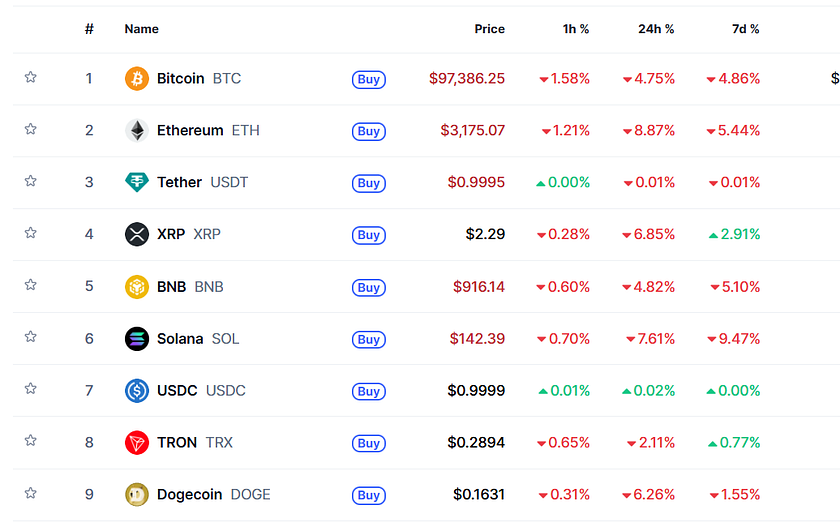Click the XRP logo icon

137,235
